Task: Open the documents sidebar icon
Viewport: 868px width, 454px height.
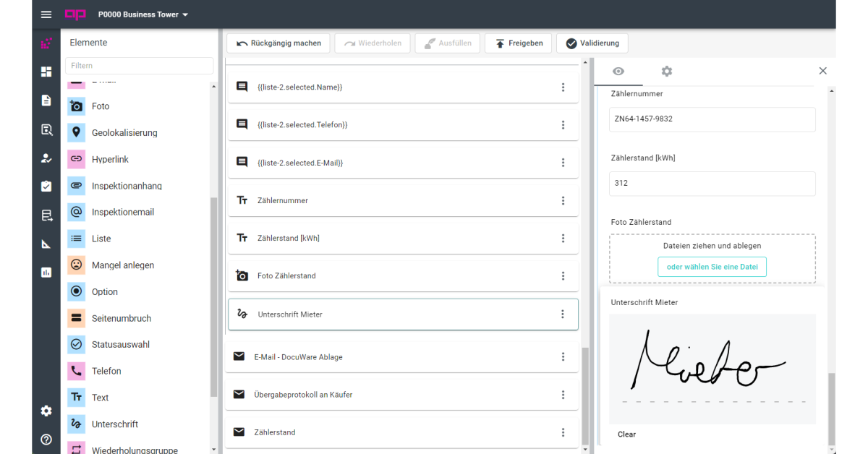Action: (46, 100)
